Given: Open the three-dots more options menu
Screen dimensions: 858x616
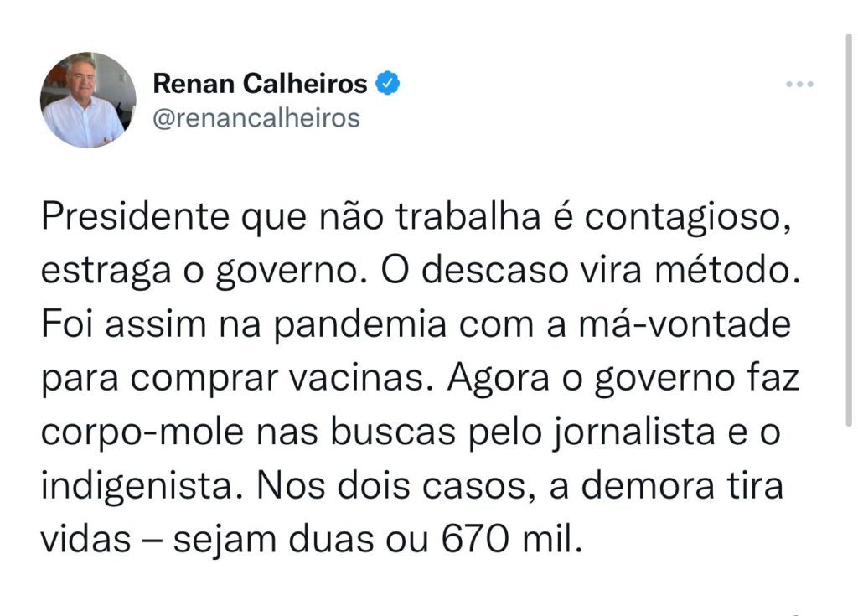Looking at the screenshot, I should pos(799,85).
